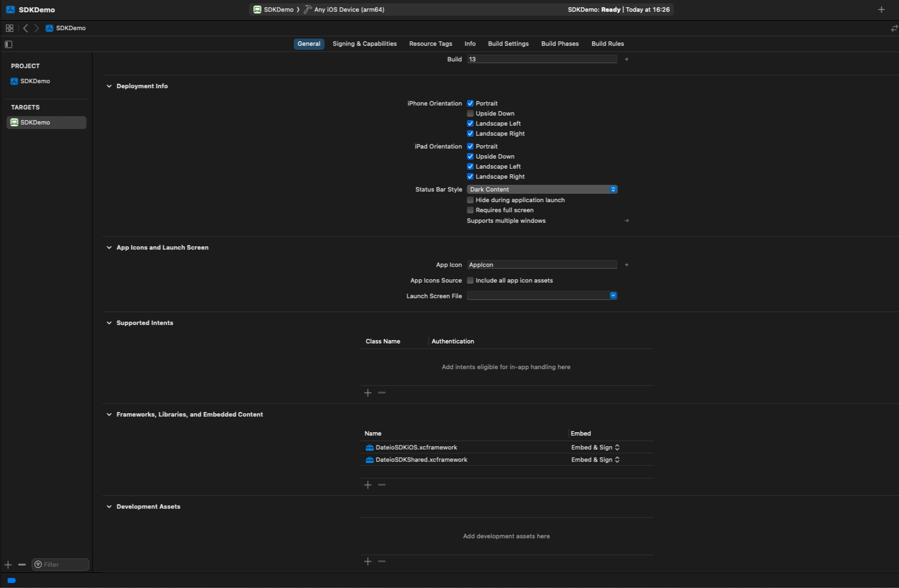The width and height of the screenshot is (899, 588).
Task: Open the Launch Screen File dropdown
Action: tap(542, 295)
